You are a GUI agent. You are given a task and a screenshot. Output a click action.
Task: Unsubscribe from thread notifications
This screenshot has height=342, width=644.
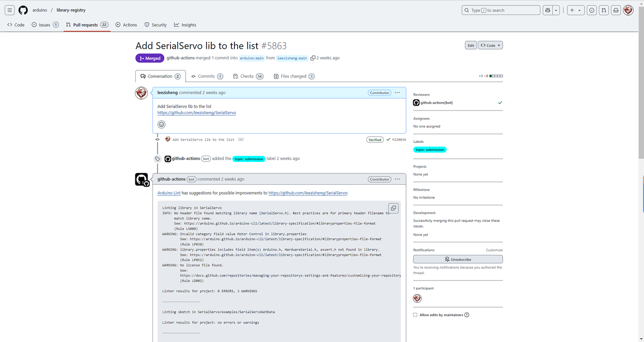[458, 260]
